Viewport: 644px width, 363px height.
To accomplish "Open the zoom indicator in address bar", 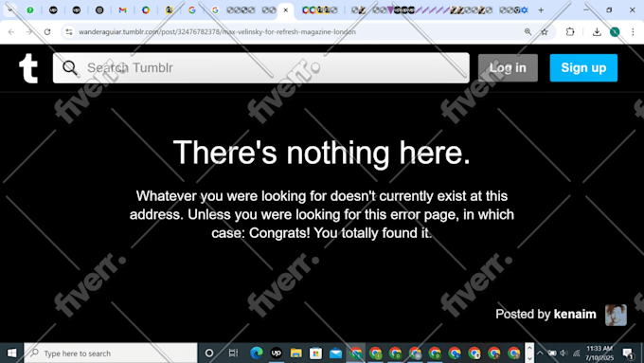I will tap(528, 31).
